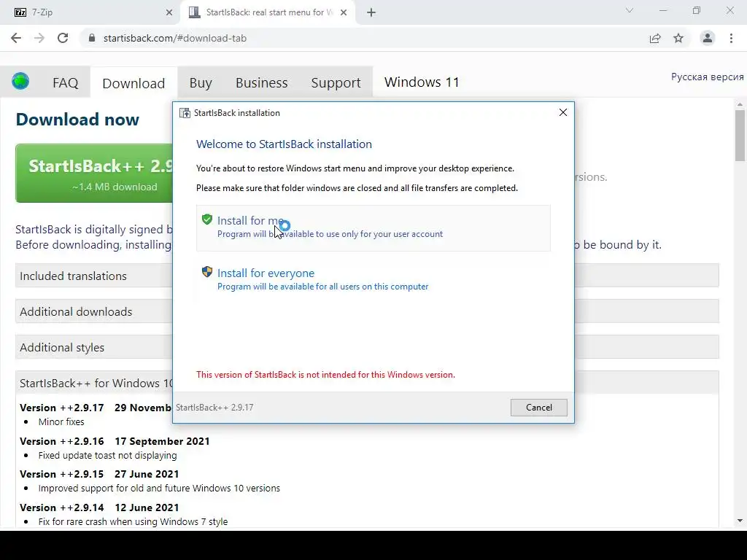Click the globe home icon on site
747x560 pixels.
20,81
